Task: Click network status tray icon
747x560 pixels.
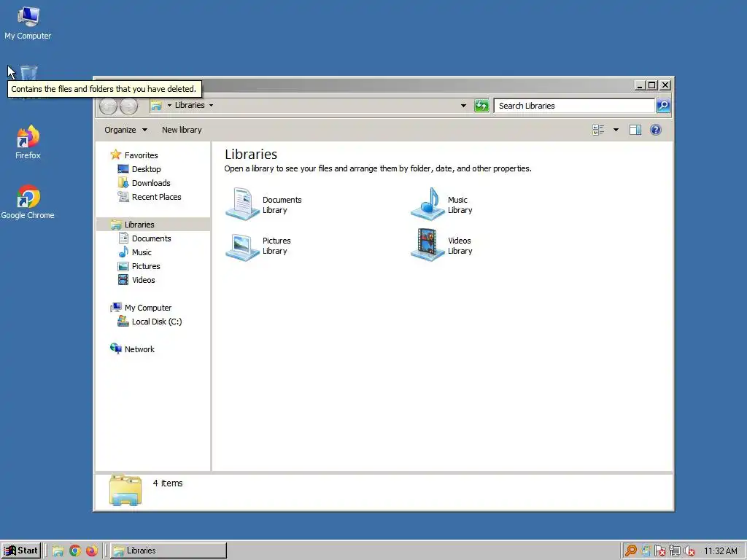Action: click(674, 551)
